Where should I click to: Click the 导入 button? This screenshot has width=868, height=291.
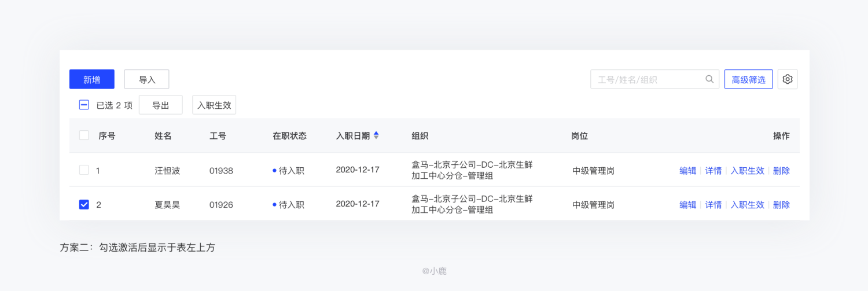[x=146, y=79]
